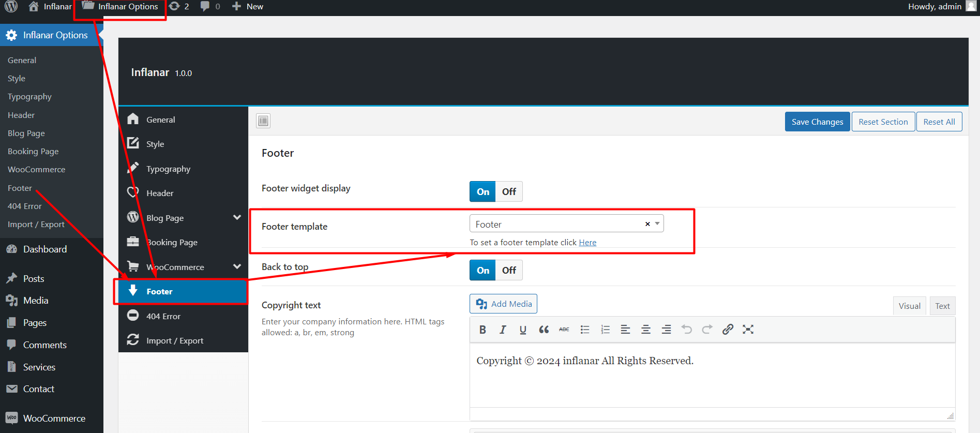Image resolution: width=980 pixels, height=433 pixels.
Task: Select Typography in the left submenu
Action: click(x=29, y=97)
